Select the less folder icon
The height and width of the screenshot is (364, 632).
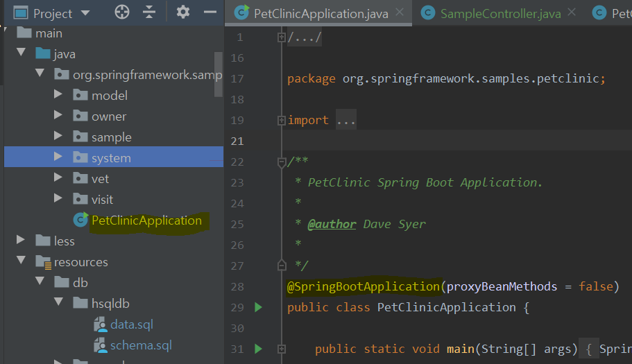click(43, 241)
